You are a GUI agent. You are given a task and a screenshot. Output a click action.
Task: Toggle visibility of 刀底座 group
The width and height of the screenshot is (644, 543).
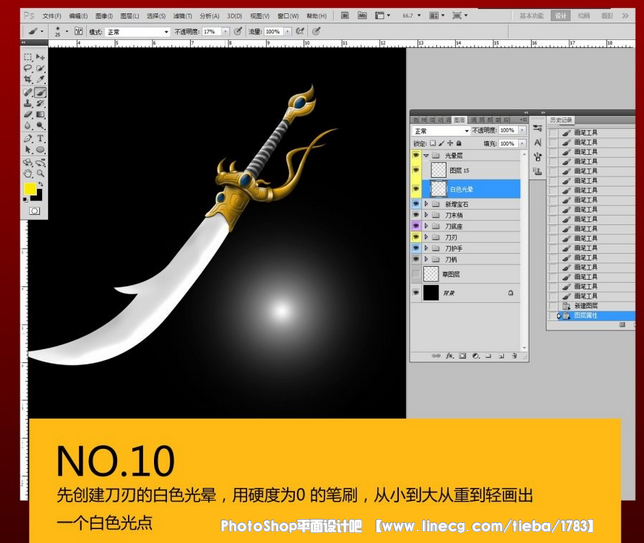pos(416,226)
